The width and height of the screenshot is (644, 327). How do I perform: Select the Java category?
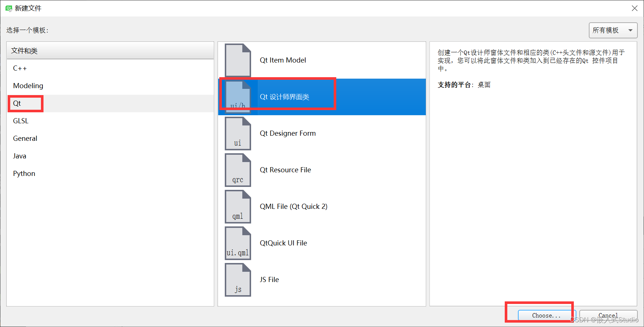coord(110,156)
